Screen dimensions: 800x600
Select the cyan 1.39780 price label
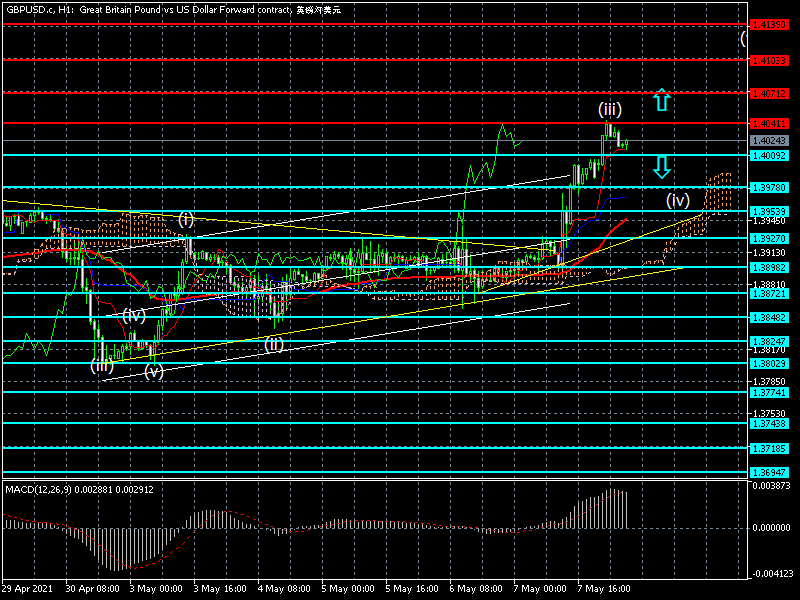(x=769, y=188)
